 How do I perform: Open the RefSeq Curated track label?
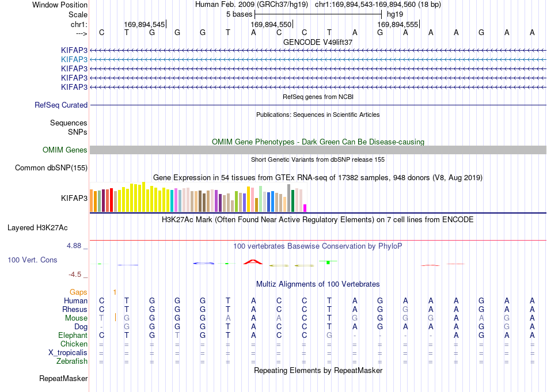pyautogui.click(x=61, y=105)
